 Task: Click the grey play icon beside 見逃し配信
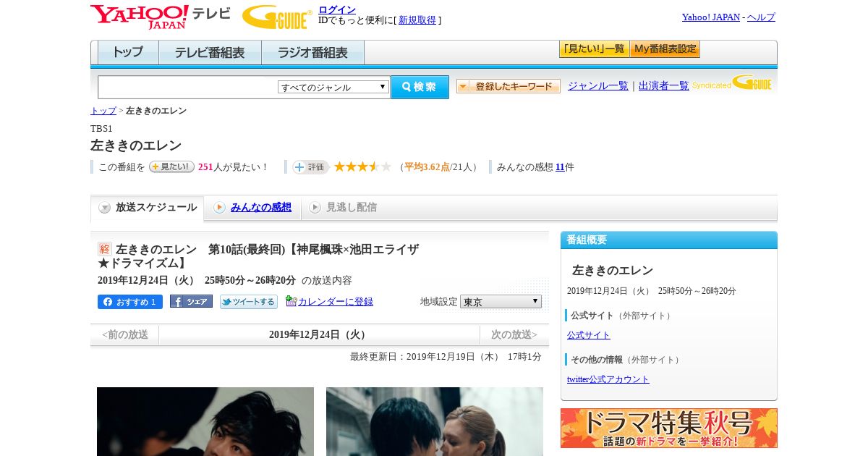point(315,208)
